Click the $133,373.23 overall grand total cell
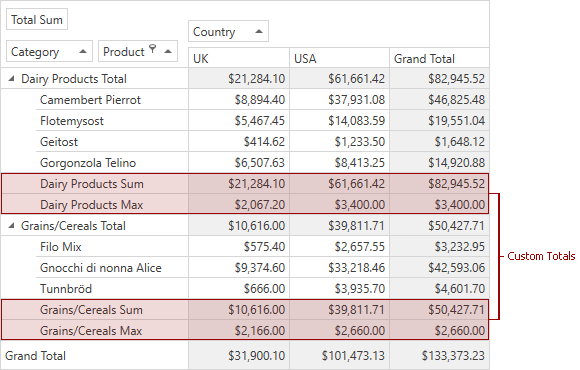Image resolution: width=580 pixels, height=370 pixels. [x=439, y=356]
